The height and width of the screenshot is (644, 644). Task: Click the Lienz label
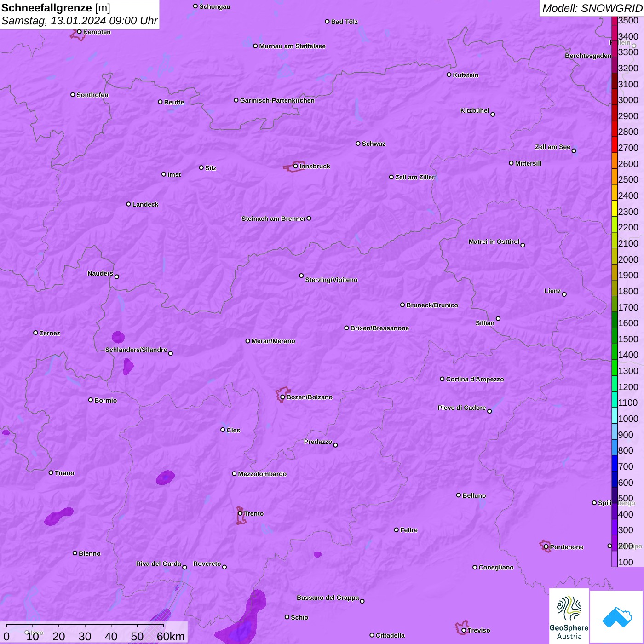click(x=552, y=291)
